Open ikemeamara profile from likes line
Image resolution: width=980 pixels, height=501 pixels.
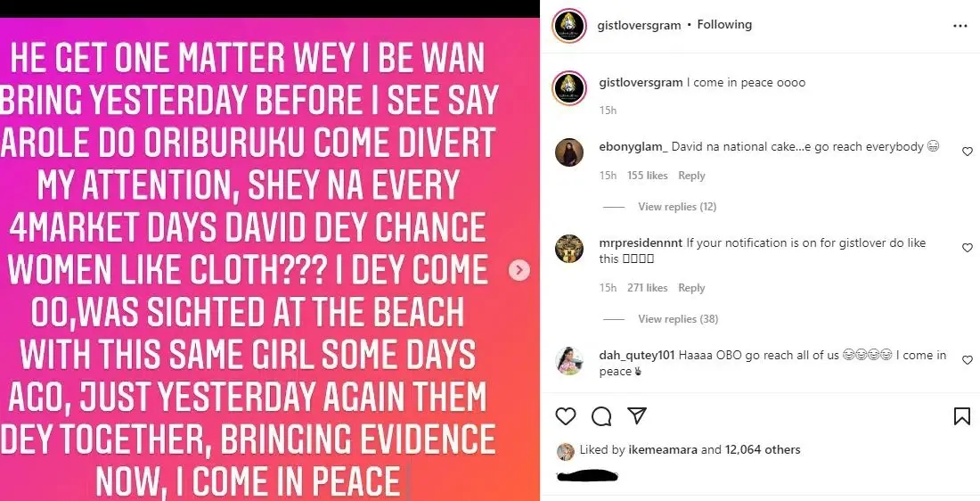tap(663, 450)
